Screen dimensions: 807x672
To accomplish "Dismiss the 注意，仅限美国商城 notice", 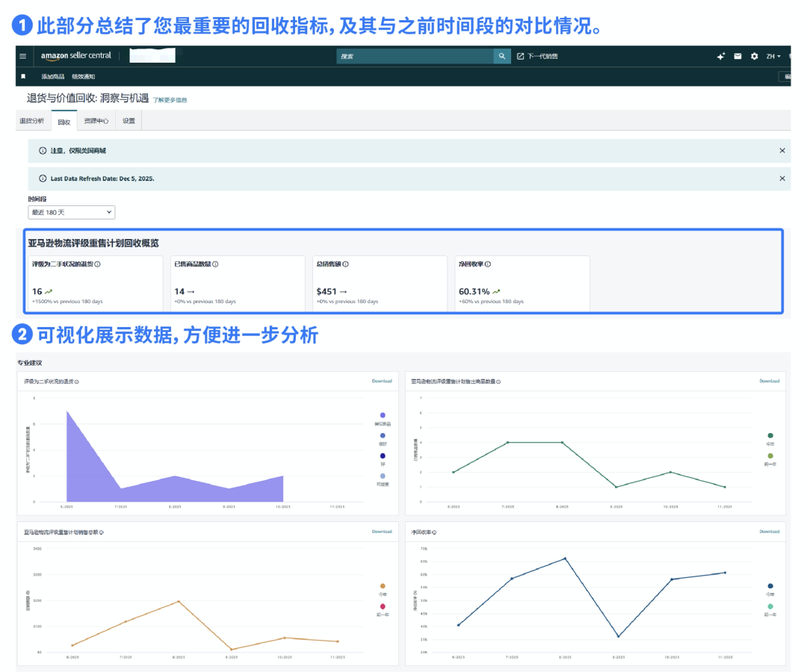I will [782, 151].
